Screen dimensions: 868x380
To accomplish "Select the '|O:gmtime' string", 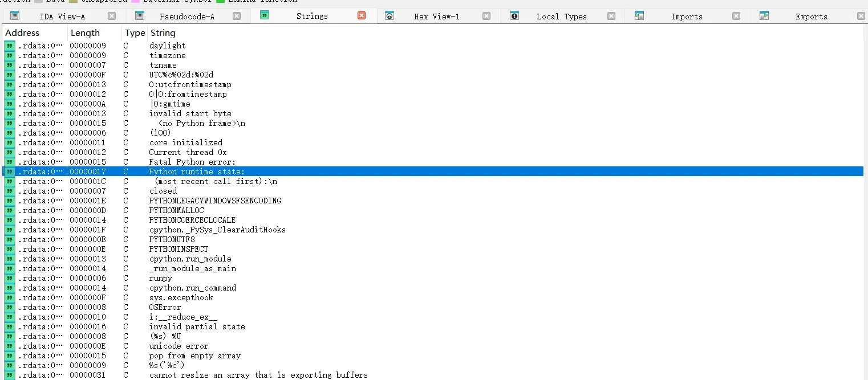I will coord(169,104).
